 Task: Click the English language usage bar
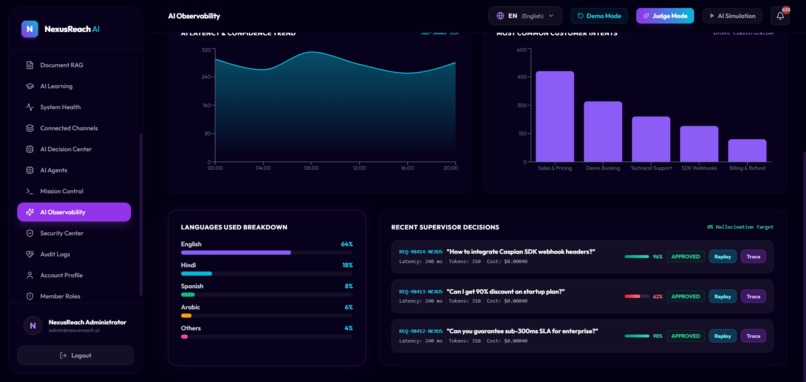pos(267,252)
